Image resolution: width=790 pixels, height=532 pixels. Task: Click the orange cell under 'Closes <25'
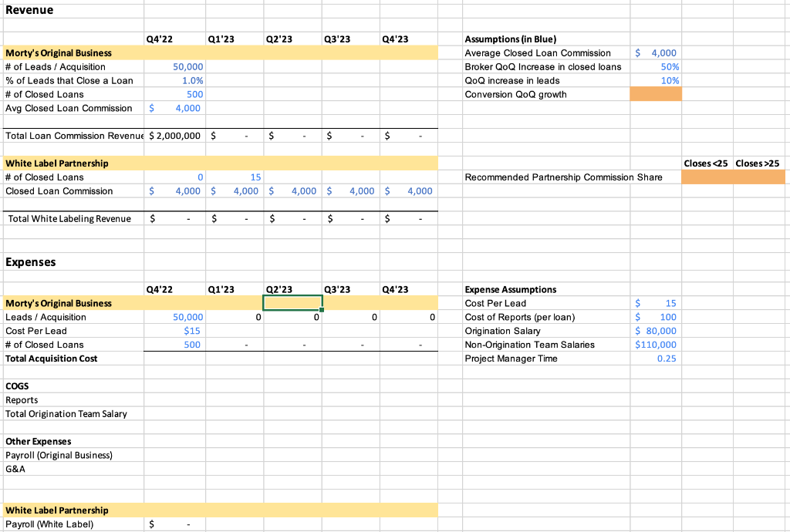coord(707,177)
